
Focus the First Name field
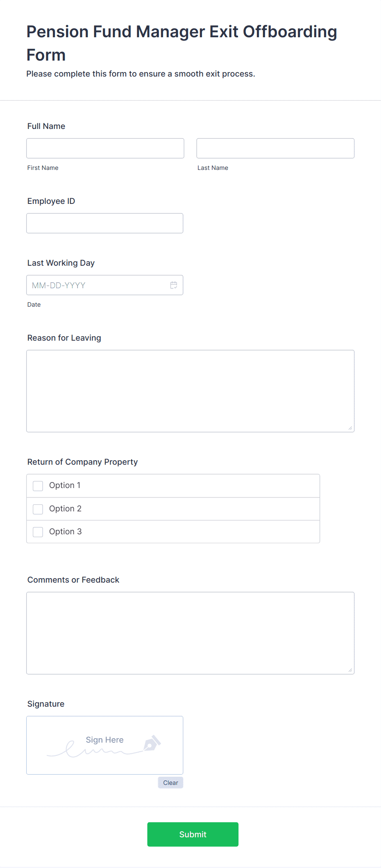(x=105, y=148)
